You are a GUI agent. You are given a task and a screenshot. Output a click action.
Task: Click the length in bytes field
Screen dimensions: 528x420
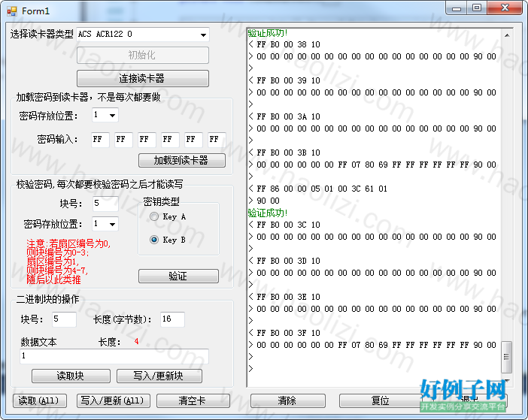[172, 319]
